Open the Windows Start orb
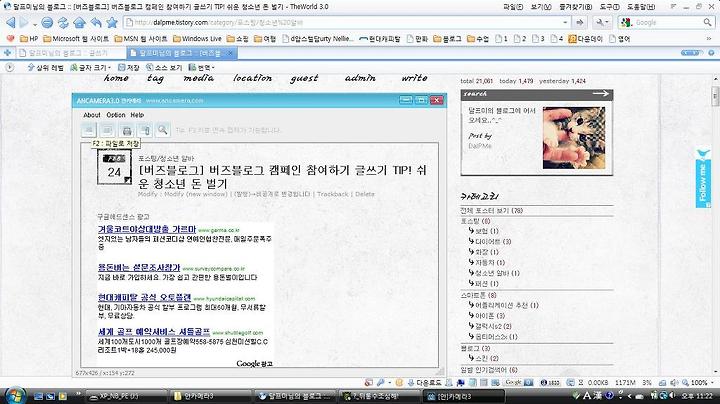Screen dimensions: 720x404 coord(15,396)
